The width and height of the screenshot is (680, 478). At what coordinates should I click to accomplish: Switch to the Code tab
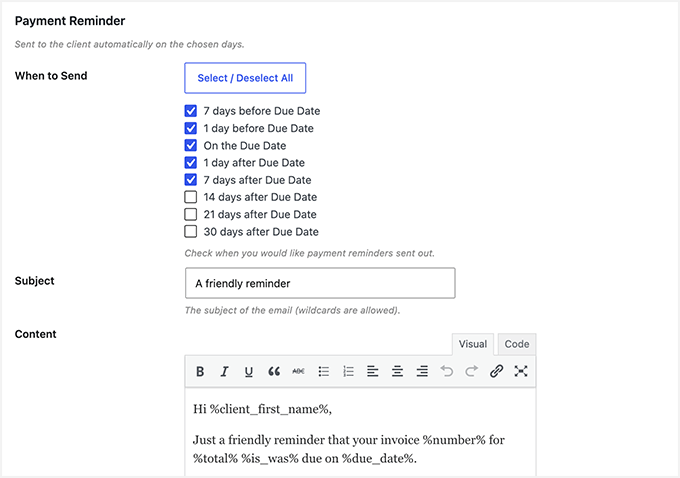tap(517, 344)
